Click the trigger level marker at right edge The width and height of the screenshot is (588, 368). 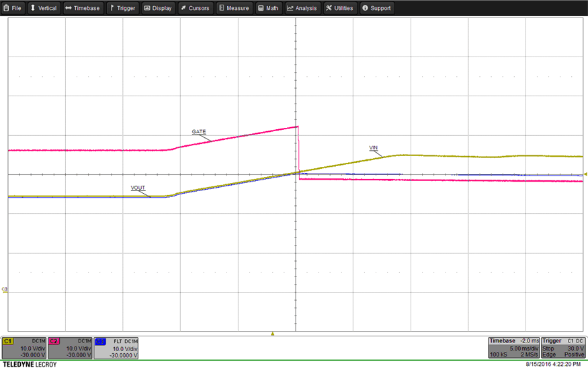point(585,174)
